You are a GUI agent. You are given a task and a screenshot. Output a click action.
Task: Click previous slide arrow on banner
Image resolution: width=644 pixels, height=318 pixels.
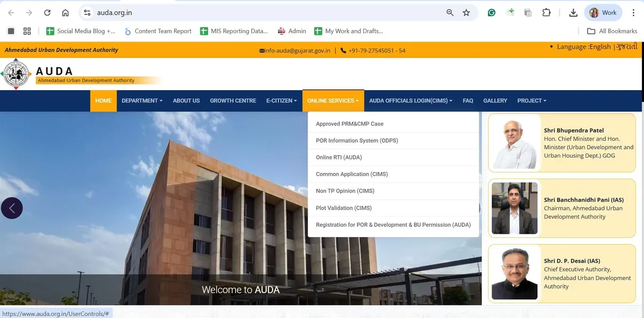pyautogui.click(x=12, y=208)
